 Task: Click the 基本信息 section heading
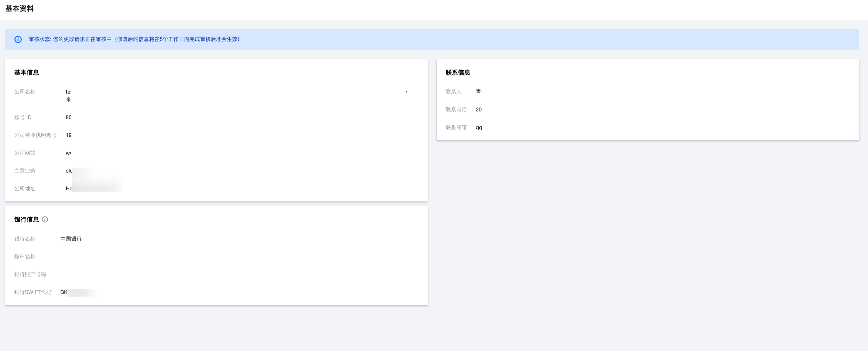pyautogui.click(x=26, y=73)
